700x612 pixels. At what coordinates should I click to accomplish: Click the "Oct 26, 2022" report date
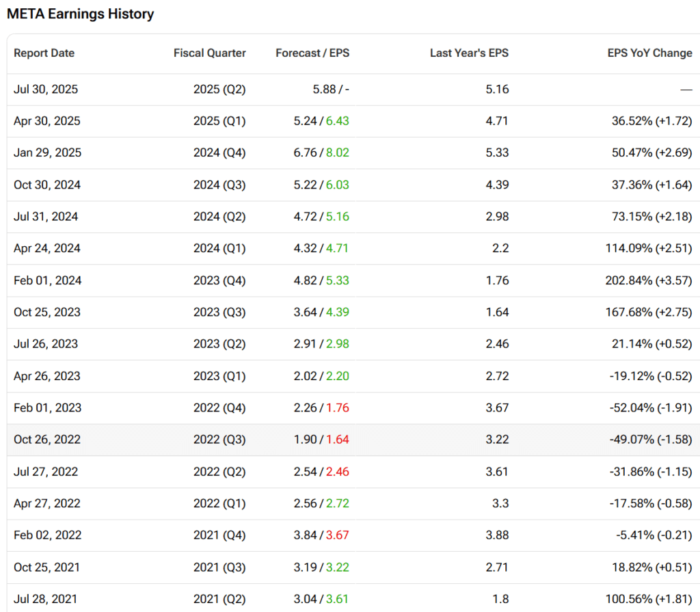click(47, 440)
